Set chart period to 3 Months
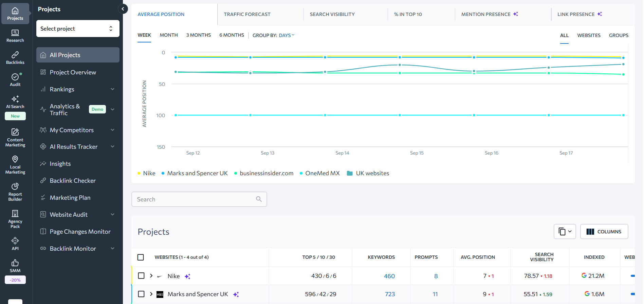Screen dimensions: 644x304 tap(199, 35)
